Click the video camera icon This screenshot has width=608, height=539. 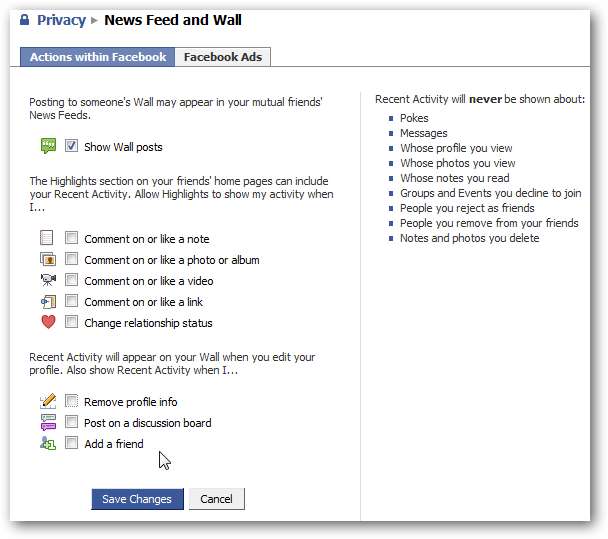[47, 280]
